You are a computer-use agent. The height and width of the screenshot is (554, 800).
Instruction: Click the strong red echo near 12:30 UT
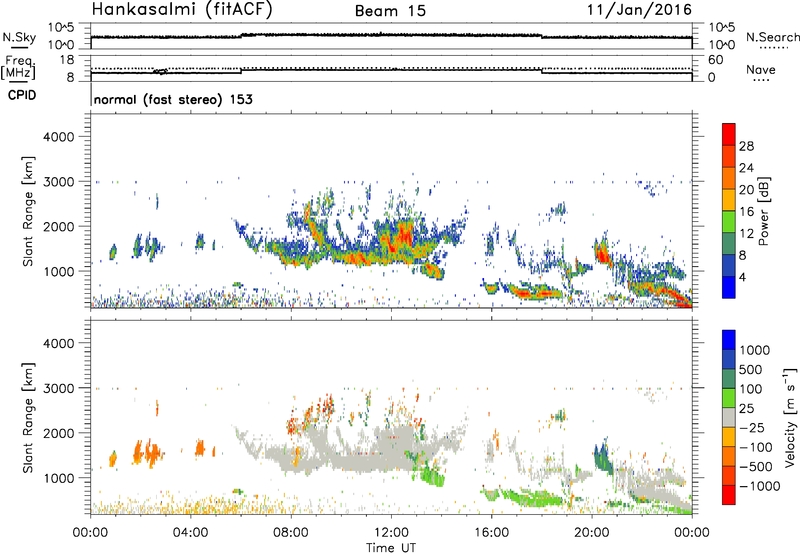pyautogui.click(x=406, y=236)
